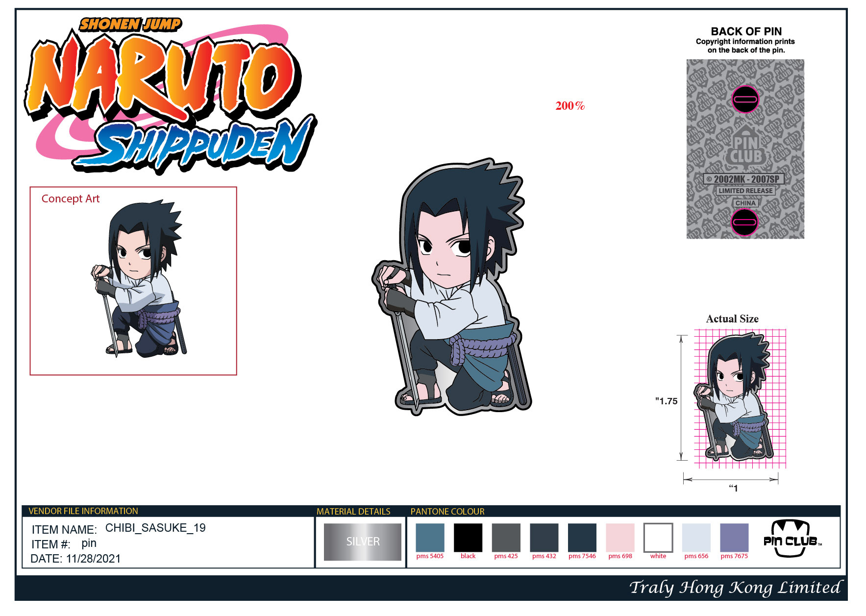Click the width dimension label "1
Image resolution: width=866 pixels, height=616 pixels.
[733, 488]
